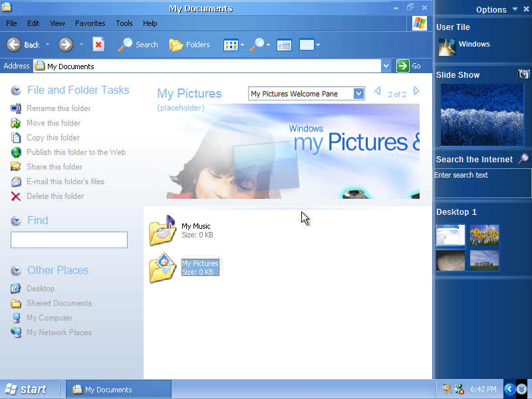Click the details table icon in toolbar
Image resolution: width=532 pixels, height=399 pixels.
pyautogui.click(x=285, y=45)
